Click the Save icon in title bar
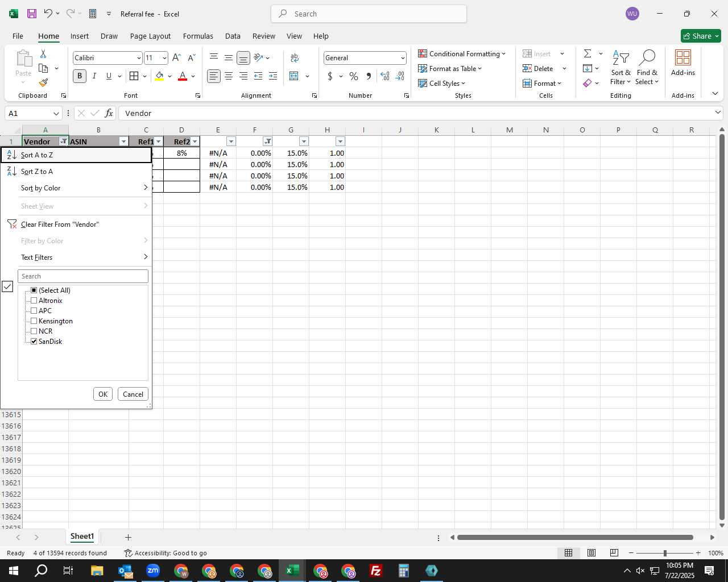728x582 pixels. pos(32,14)
